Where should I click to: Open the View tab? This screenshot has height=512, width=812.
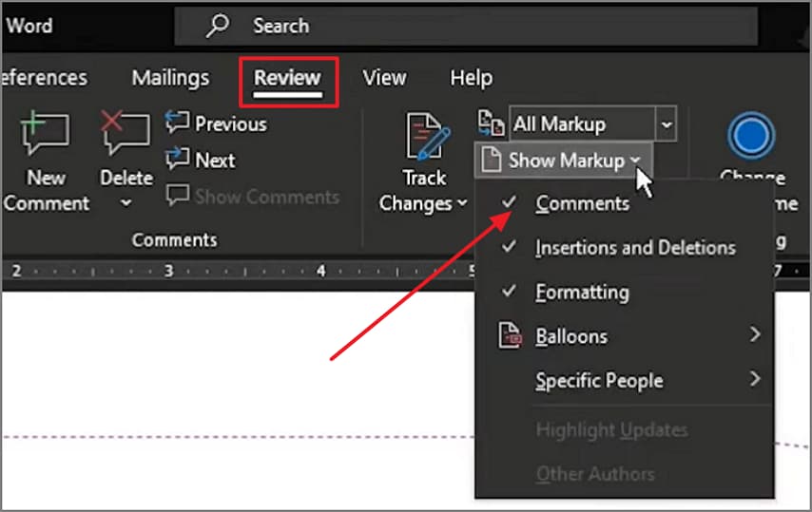click(x=384, y=78)
